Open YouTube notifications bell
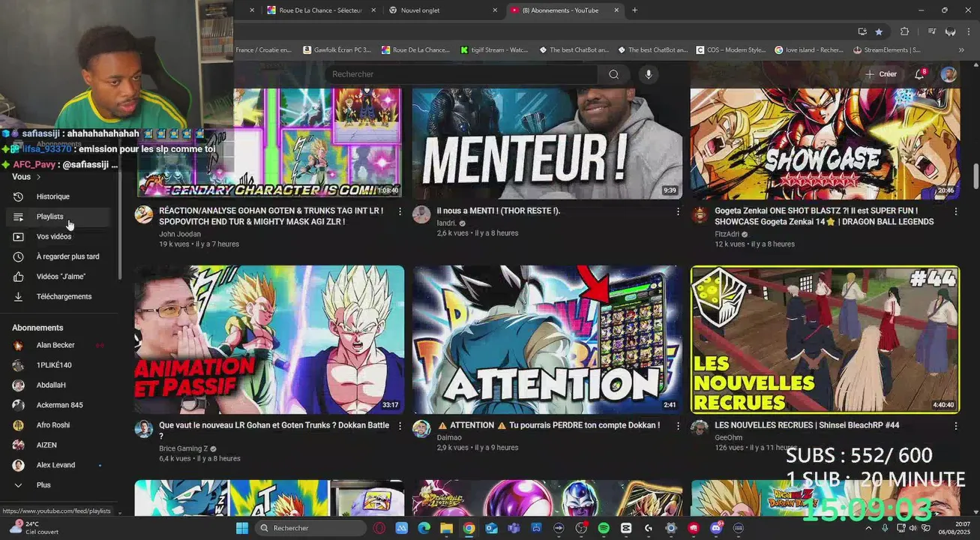 [x=919, y=74]
